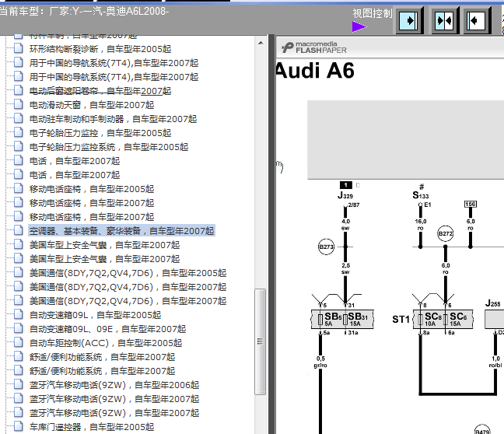Image resolution: width=504 pixels, height=434 pixels.
Task: Click document icon beside 环形结构断裂诊断
Action: point(19,48)
